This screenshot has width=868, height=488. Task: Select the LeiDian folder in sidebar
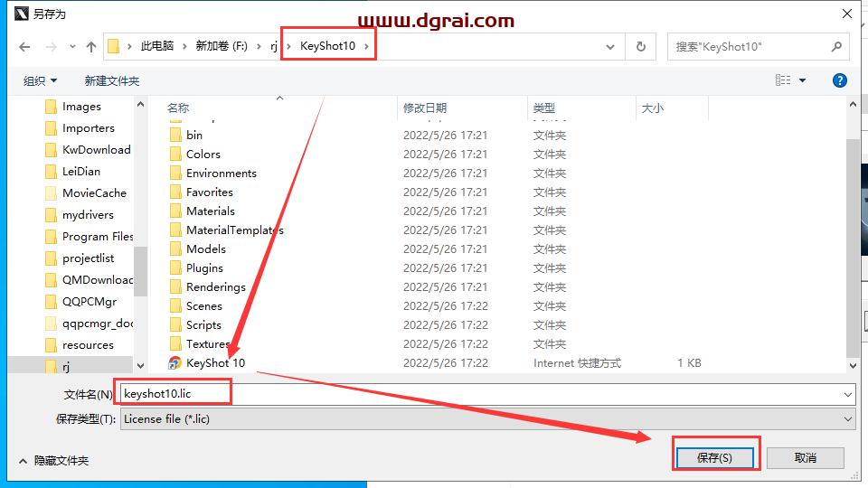coord(81,172)
